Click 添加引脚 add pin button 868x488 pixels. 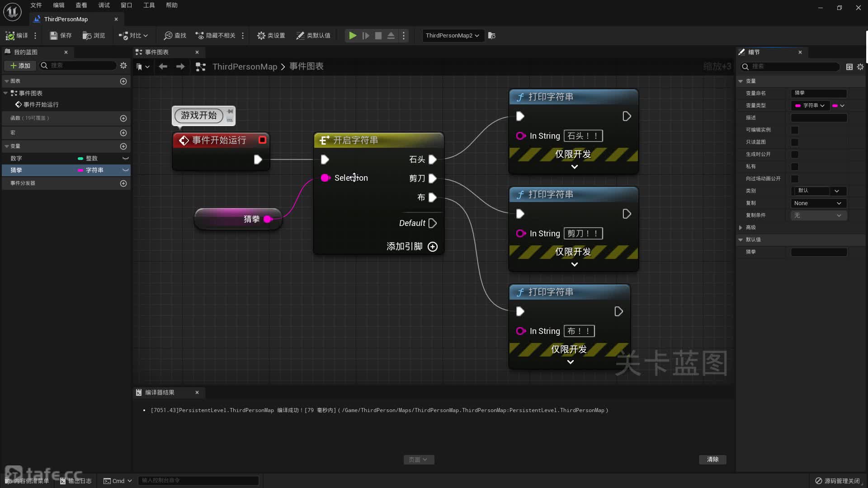click(x=412, y=246)
